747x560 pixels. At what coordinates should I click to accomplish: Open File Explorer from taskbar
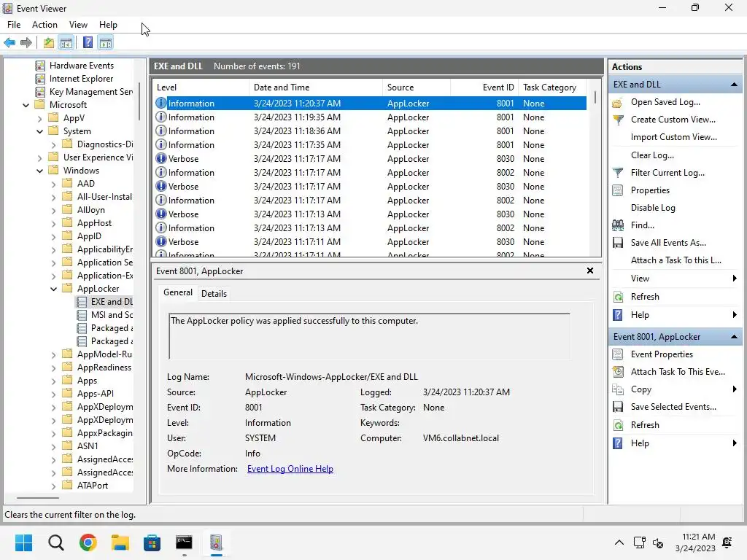click(x=120, y=542)
